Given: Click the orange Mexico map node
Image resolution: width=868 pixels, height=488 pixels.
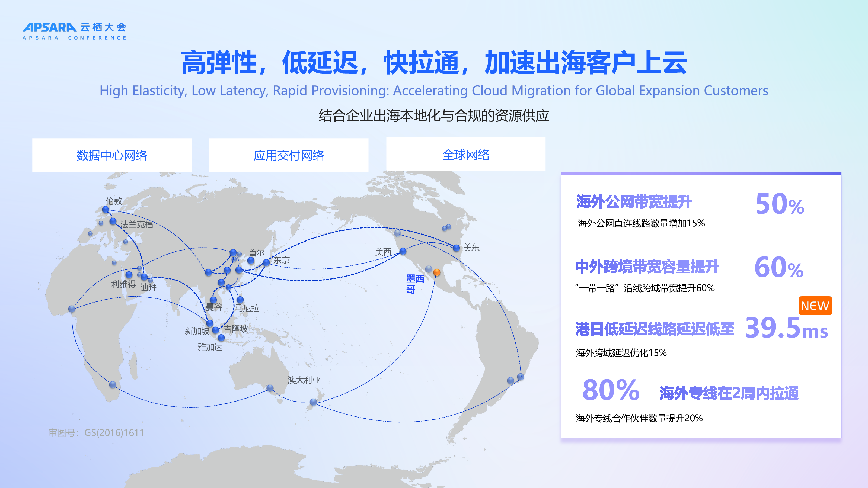Looking at the screenshot, I should [437, 272].
